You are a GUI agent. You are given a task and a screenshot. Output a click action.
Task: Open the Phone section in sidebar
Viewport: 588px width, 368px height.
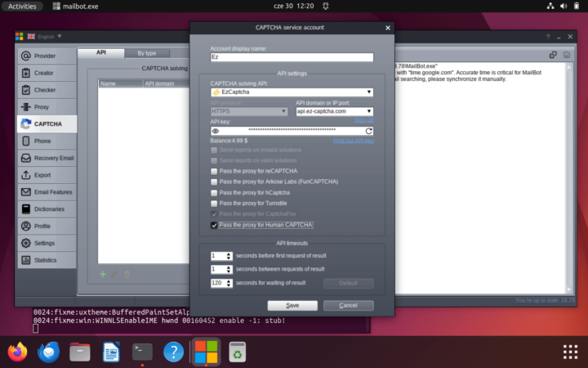47,141
